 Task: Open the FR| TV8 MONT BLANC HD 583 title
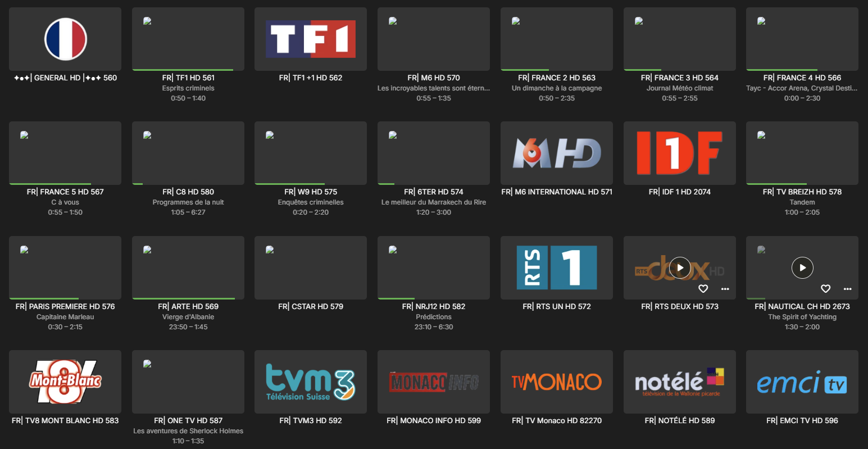pyautogui.click(x=65, y=420)
